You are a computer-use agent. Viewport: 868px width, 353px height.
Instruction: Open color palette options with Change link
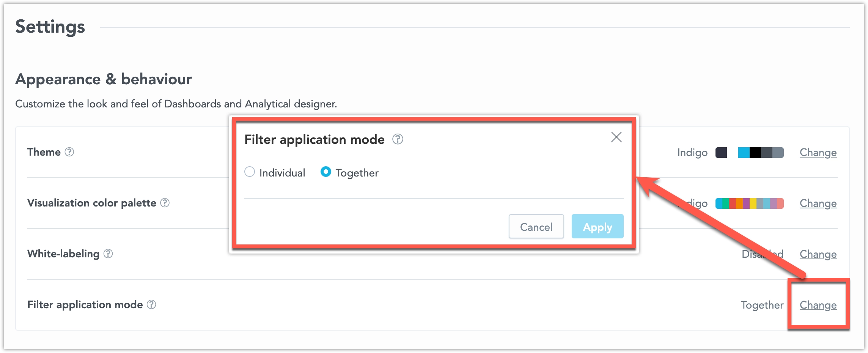818,203
